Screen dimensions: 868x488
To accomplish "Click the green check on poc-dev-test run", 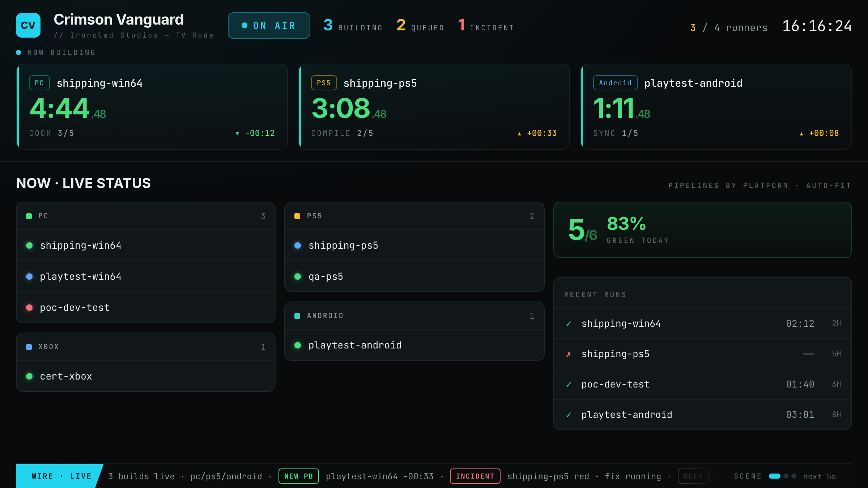I will pos(569,385).
